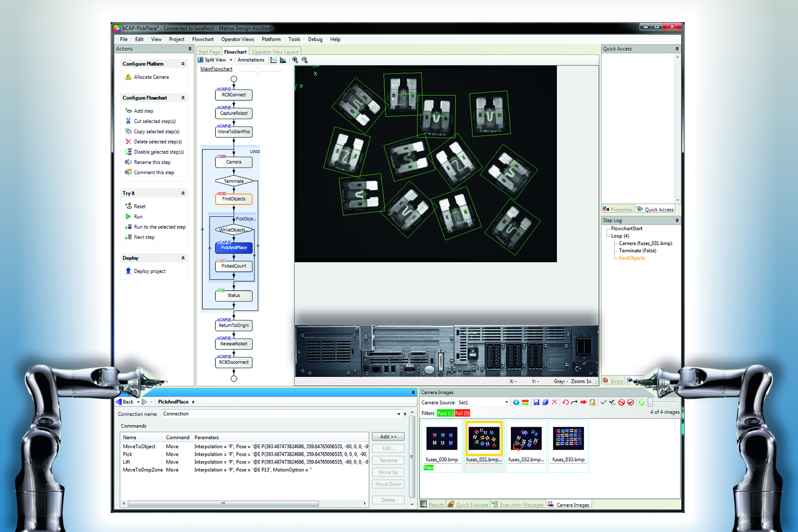Click the lock icon in Camera Images toolbar

[592, 402]
